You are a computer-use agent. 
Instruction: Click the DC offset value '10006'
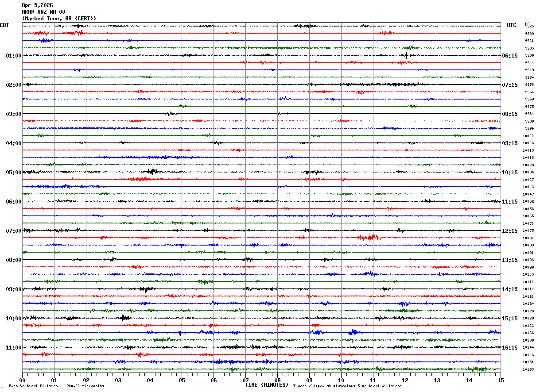click(528, 143)
